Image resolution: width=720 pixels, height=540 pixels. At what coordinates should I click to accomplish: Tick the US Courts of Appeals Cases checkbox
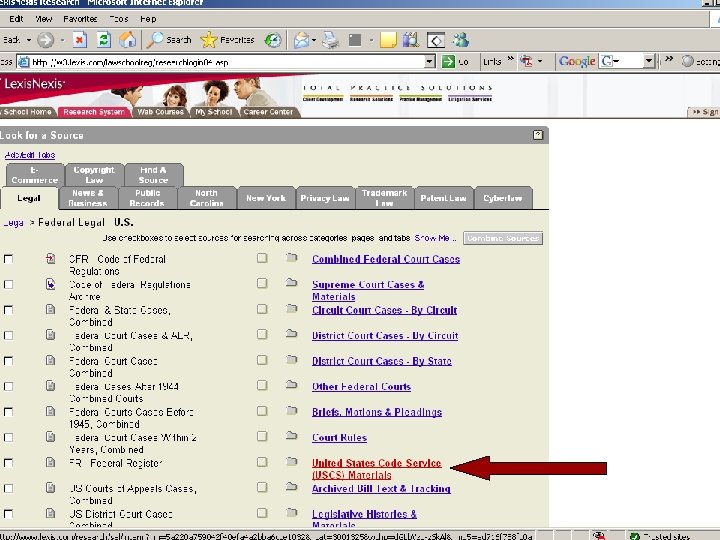click(8, 488)
